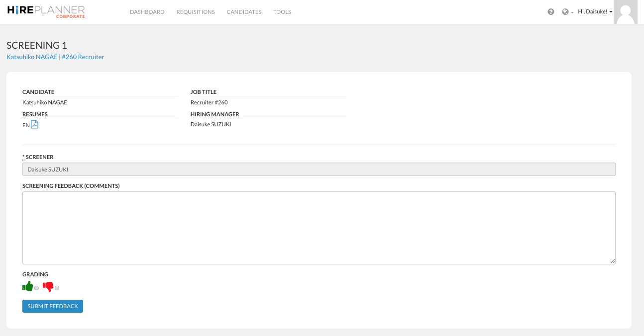Viewport: 644px width, 336px height.
Task: Select the thumbs down radio button
Action: pos(57,288)
